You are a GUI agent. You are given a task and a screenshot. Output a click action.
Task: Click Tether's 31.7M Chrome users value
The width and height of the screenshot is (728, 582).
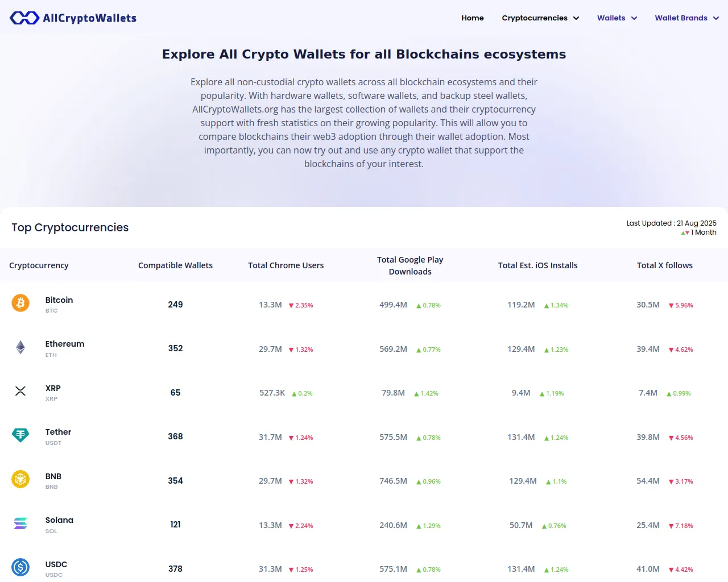270,437
